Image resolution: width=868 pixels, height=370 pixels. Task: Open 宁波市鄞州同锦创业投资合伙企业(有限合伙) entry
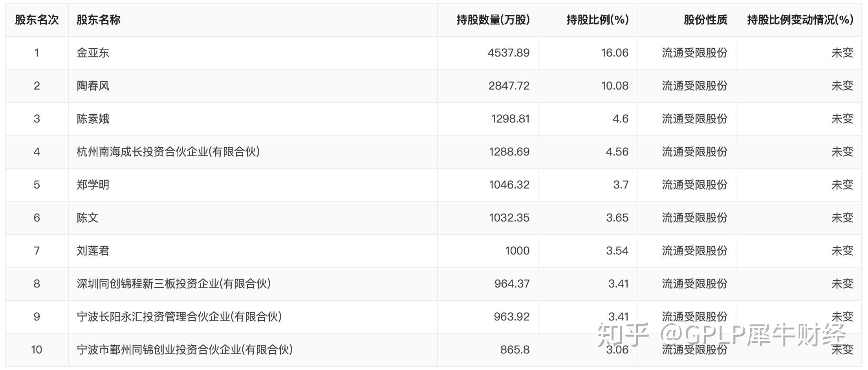click(x=185, y=350)
